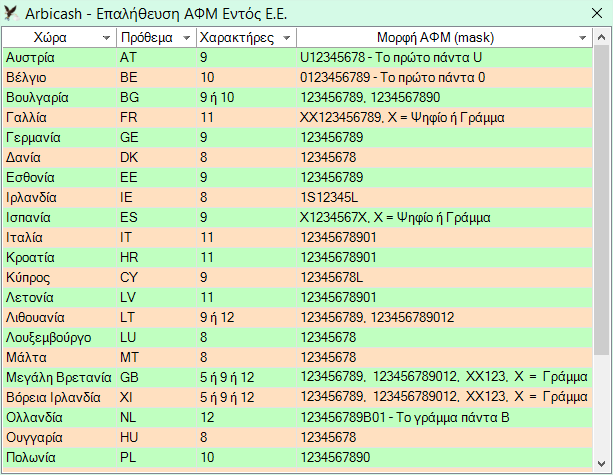The image size is (613, 475).
Task: Select the Μεγάλη Βρετανία country cell
Action: (59, 377)
